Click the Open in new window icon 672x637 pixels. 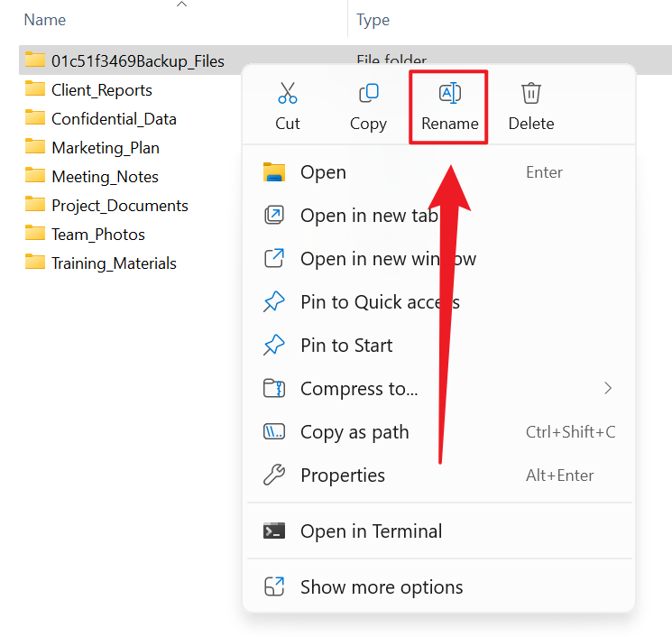coord(274,258)
